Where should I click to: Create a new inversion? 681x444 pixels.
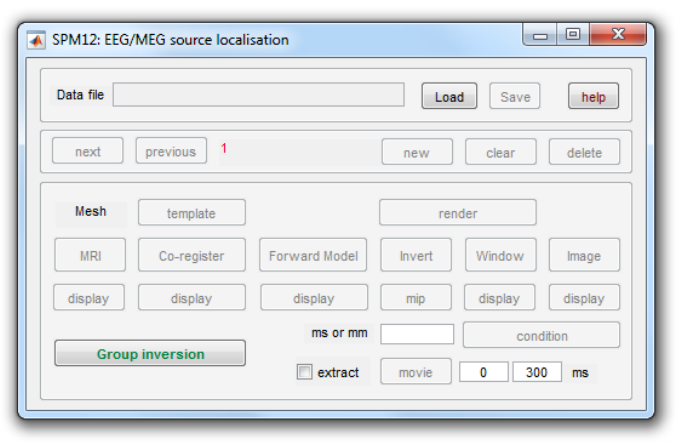(417, 152)
